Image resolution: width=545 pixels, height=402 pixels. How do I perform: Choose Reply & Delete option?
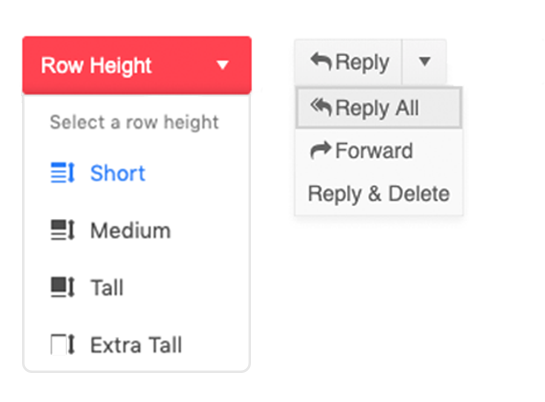point(379,194)
